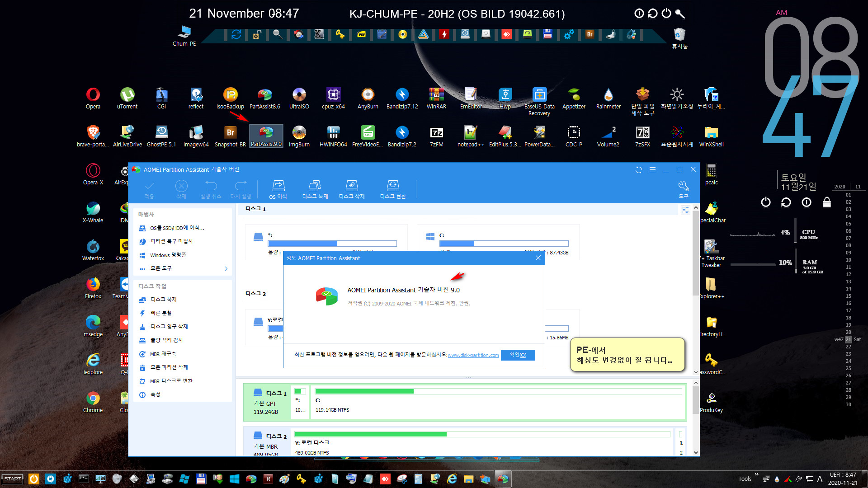
Task: Scroll down in disk partition list
Action: pos(693,454)
